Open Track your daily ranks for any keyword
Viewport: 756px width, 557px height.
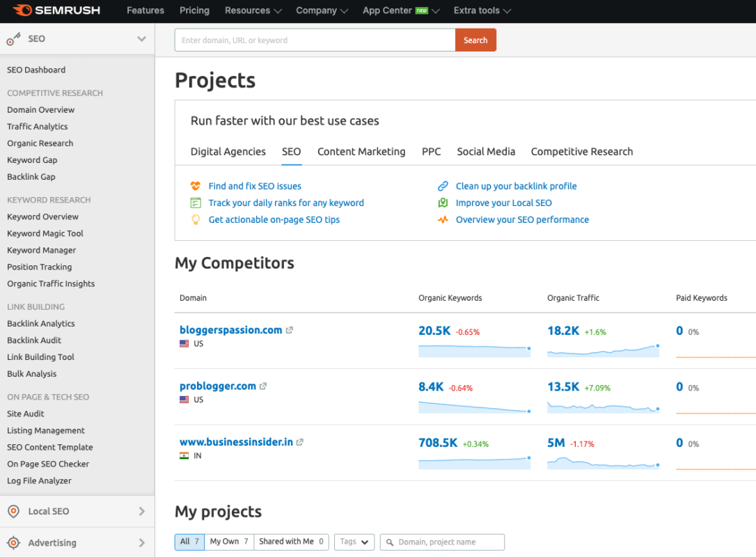pos(286,203)
